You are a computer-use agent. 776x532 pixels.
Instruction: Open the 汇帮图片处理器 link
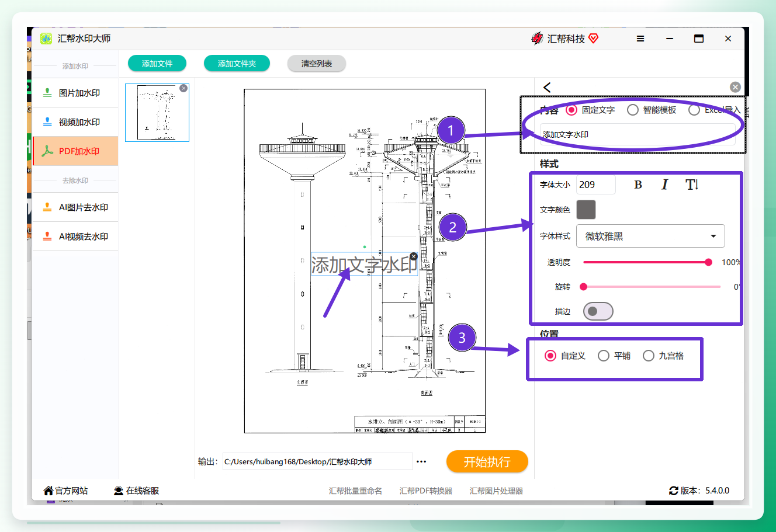(496, 491)
